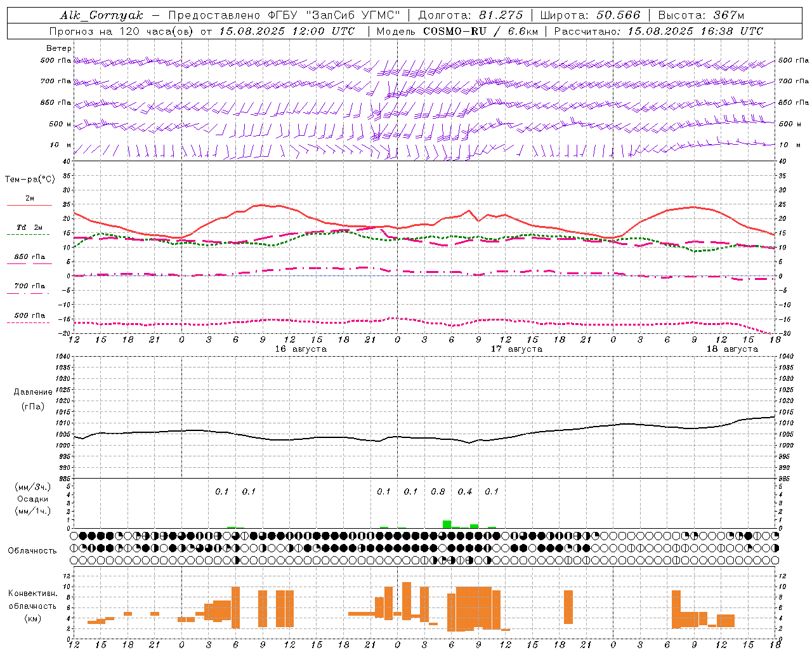The width and height of the screenshot is (812, 650).
Task: Click the "(км)" convective cloud unit label
Action: coord(33,618)
